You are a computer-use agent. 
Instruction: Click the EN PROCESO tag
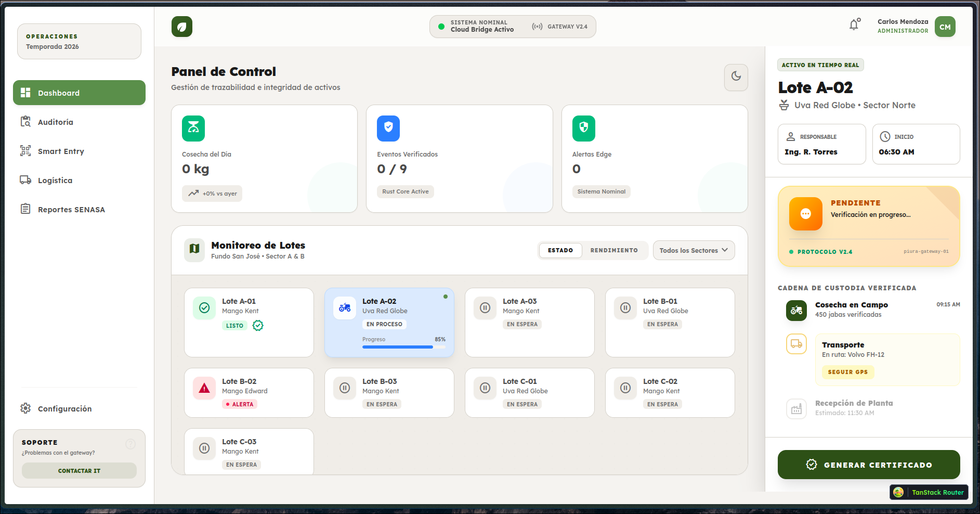[384, 324]
